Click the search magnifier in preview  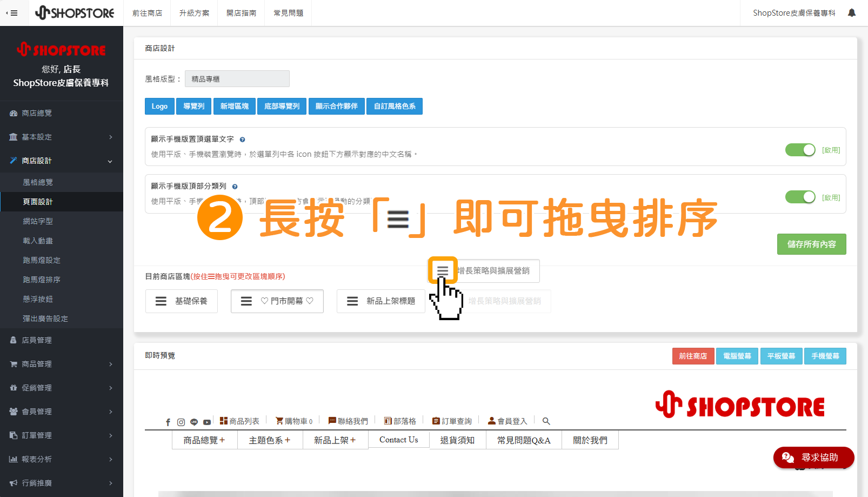point(546,421)
